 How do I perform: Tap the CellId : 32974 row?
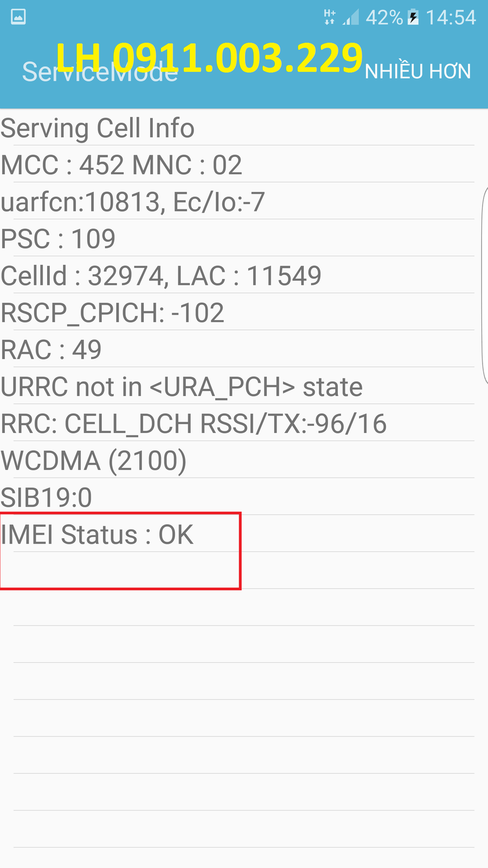point(161,276)
